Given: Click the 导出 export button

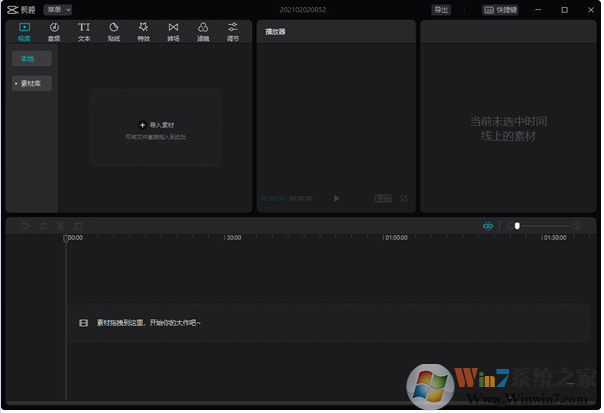Looking at the screenshot, I should (441, 9).
